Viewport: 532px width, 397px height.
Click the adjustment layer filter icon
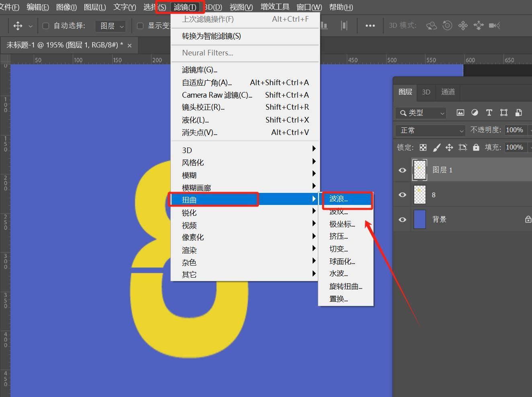475,113
